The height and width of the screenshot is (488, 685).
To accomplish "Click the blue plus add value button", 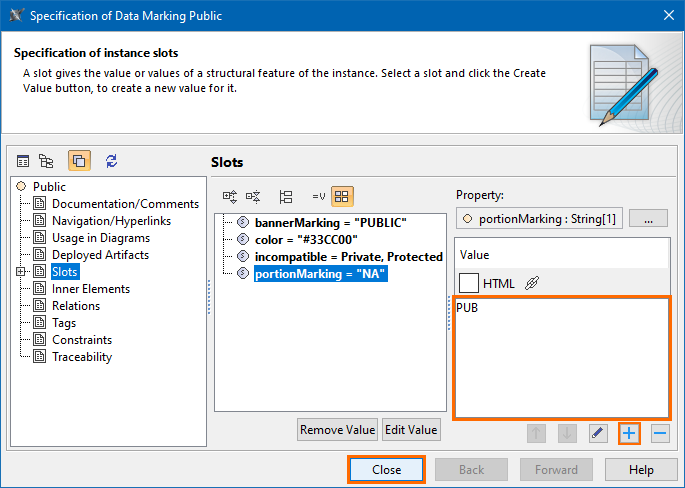I will 629,433.
